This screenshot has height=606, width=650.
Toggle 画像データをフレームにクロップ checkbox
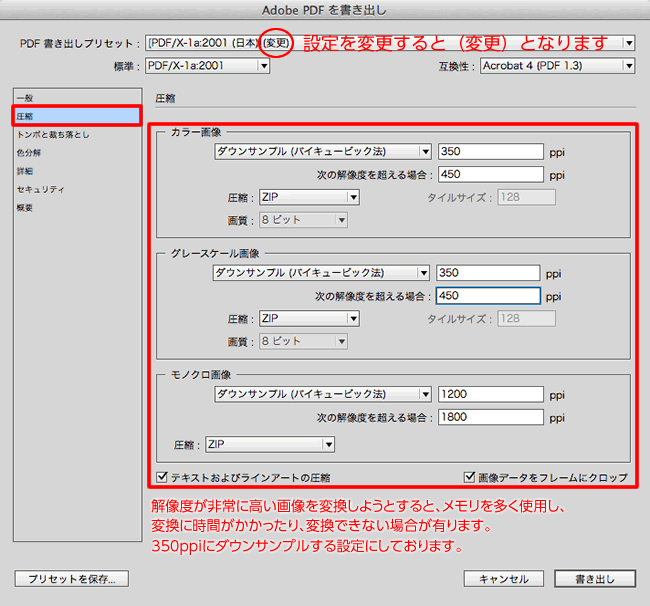(x=469, y=477)
